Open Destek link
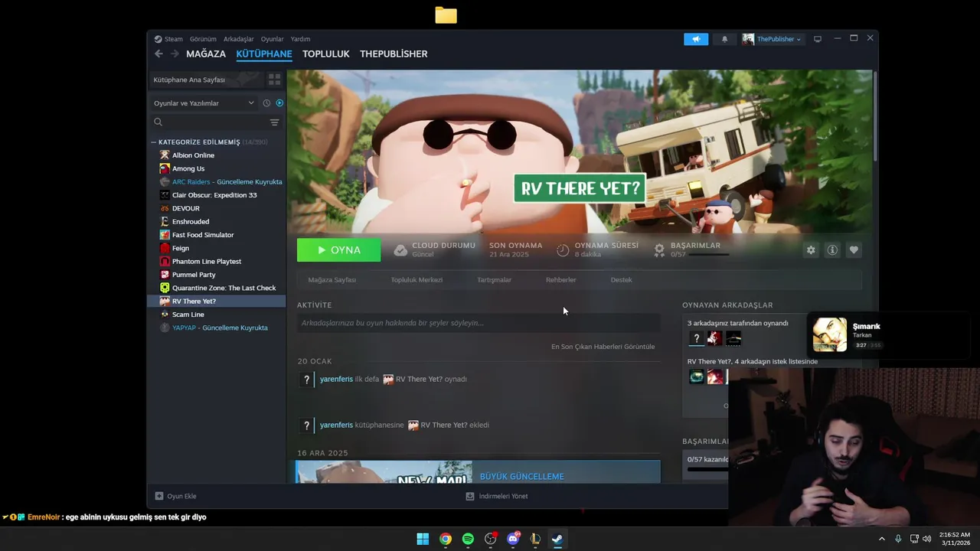 point(621,280)
